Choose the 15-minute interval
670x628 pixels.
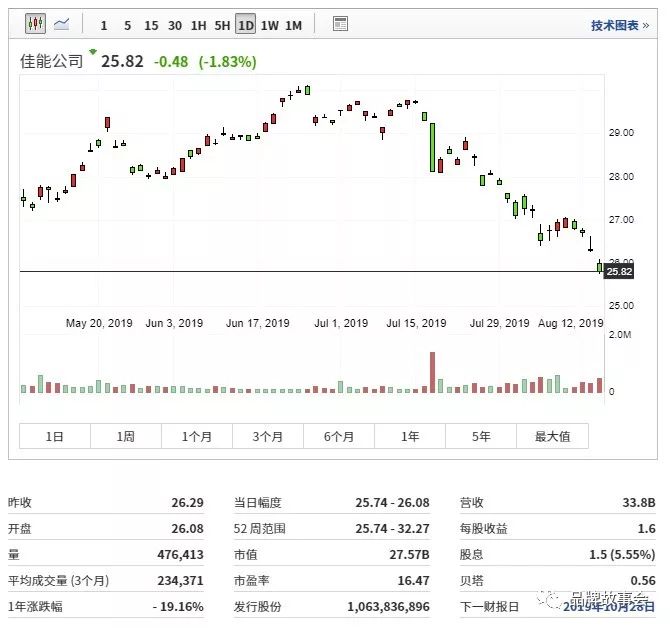(x=151, y=25)
